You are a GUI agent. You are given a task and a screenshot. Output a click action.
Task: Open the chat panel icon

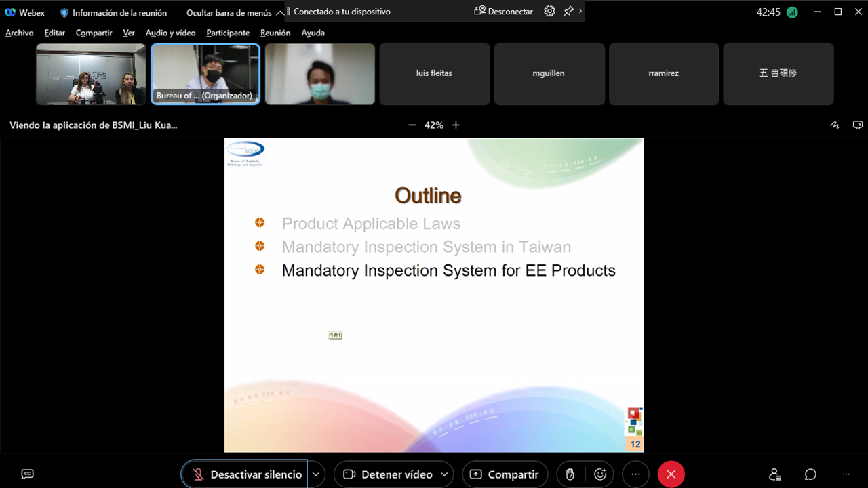810,474
